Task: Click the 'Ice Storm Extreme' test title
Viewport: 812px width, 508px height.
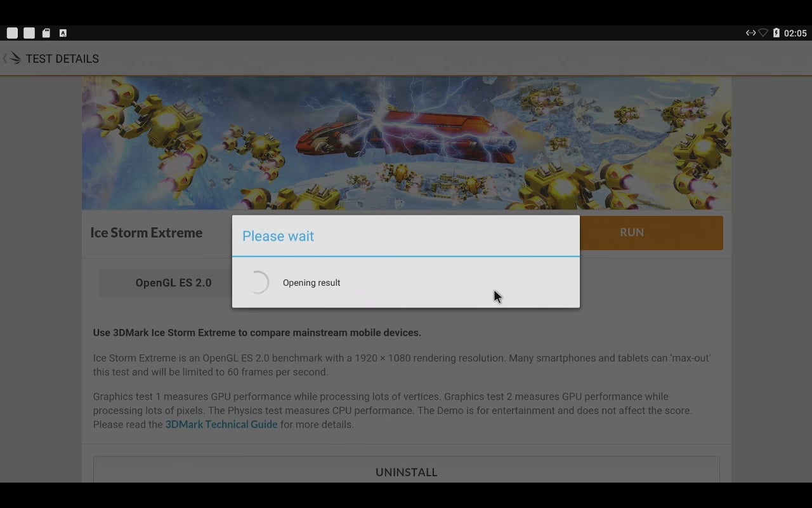Action: click(x=147, y=232)
